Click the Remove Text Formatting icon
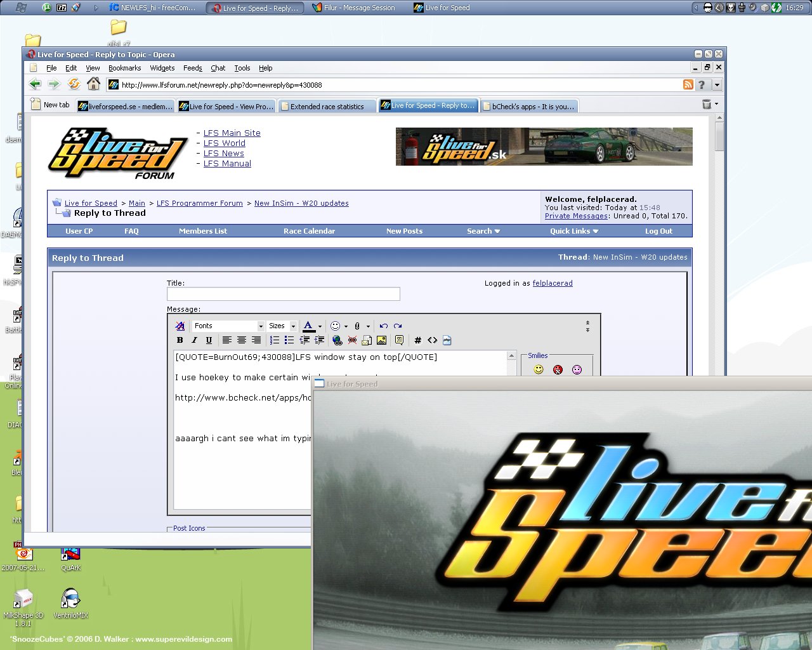This screenshot has height=650, width=812. [180, 326]
